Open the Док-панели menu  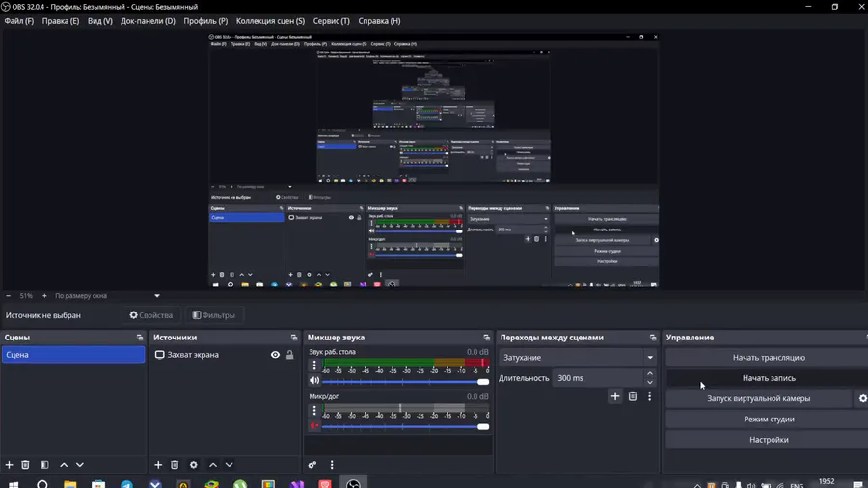[x=148, y=21]
